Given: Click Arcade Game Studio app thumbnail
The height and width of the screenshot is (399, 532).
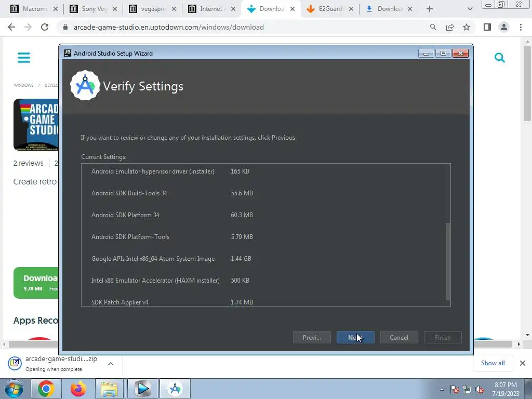Looking at the screenshot, I should (x=36, y=125).
